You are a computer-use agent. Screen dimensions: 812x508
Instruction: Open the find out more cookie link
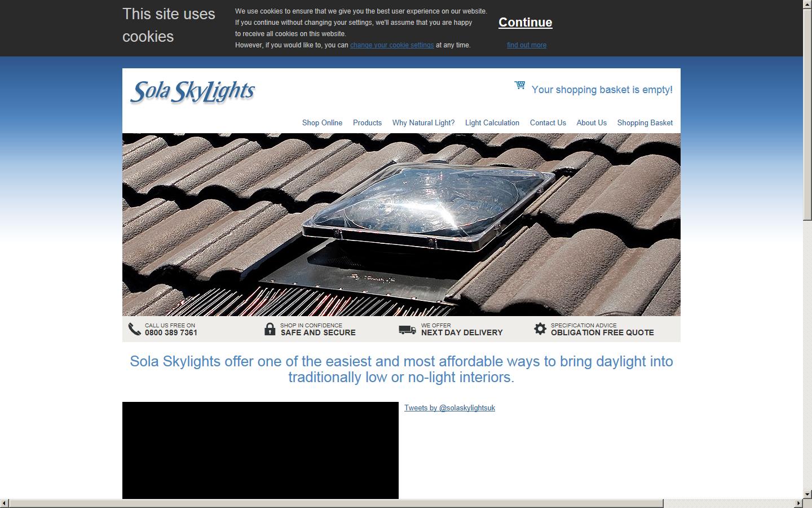pyautogui.click(x=526, y=45)
